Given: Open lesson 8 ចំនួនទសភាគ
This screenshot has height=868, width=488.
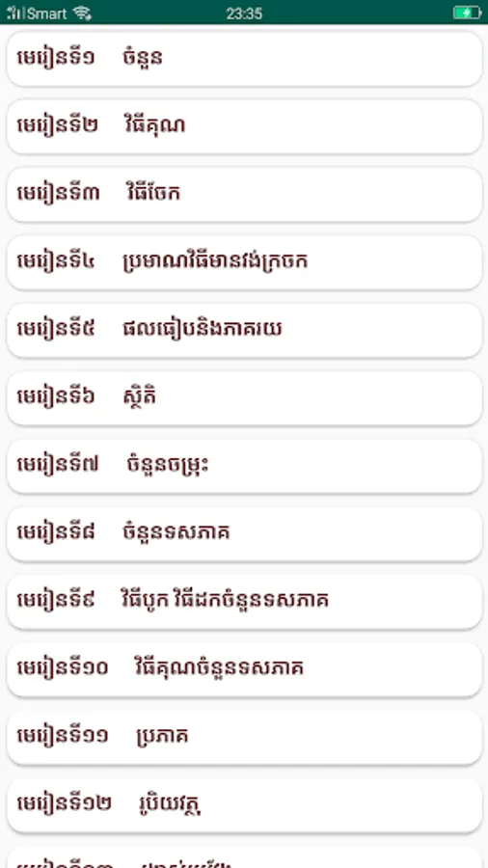Looking at the screenshot, I should [244, 534].
